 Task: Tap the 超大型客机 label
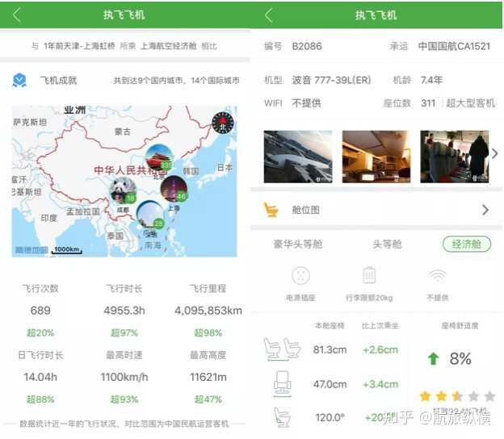click(x=470, y=103)
